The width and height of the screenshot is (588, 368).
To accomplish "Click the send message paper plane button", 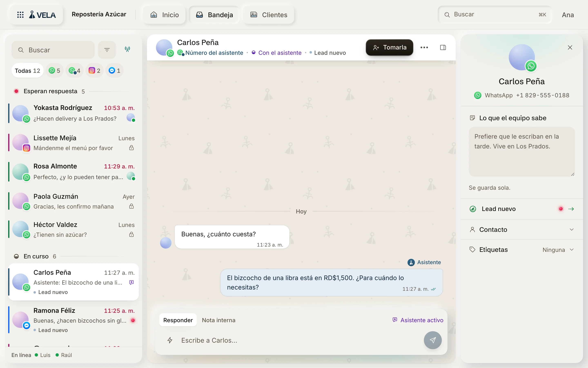I will pyautogui.click(x=432, y=340).
